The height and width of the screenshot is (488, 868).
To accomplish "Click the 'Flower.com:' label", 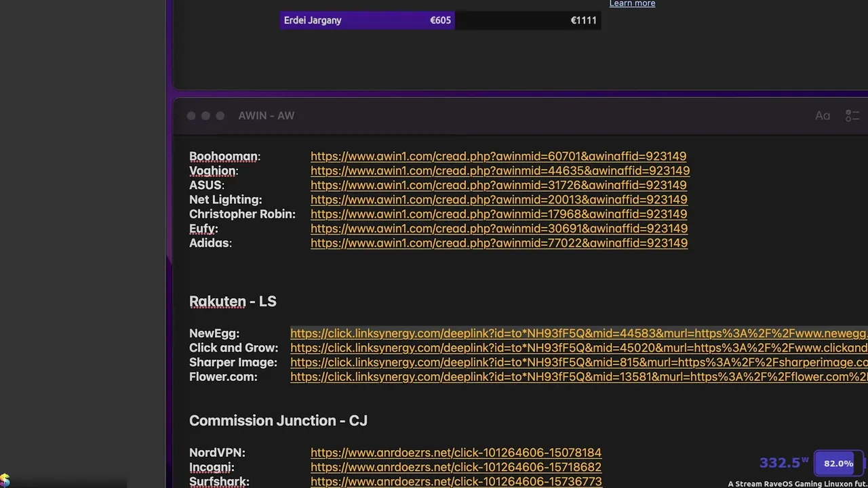I will 223,377.
